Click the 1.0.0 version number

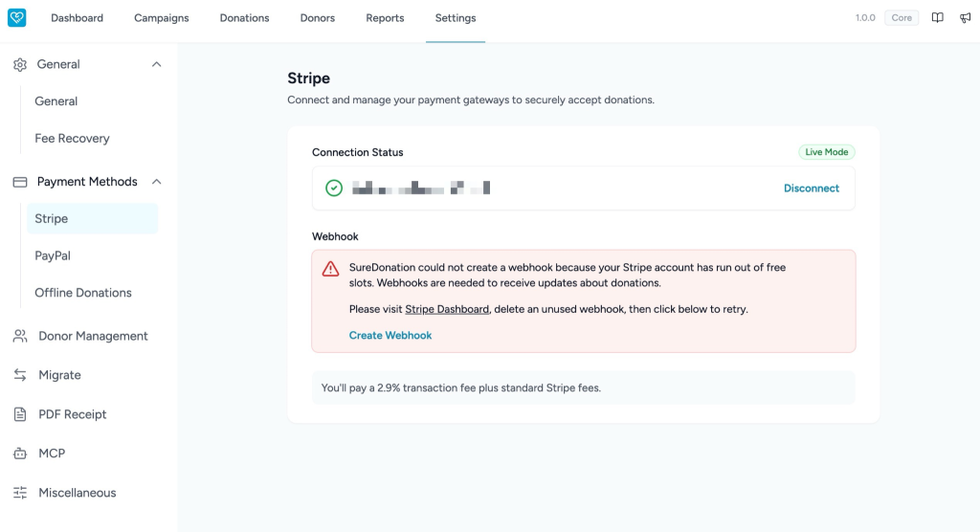pyautogui.click(x=865, y=17)
